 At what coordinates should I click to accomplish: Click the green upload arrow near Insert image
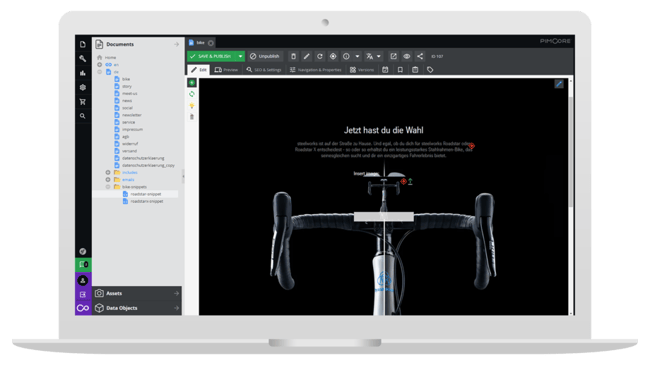(410, 181)
